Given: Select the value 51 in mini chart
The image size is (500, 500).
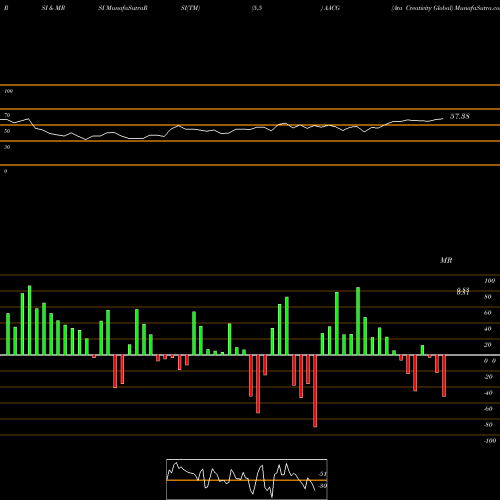Looking at the screenshot, I should coord(322,474).
